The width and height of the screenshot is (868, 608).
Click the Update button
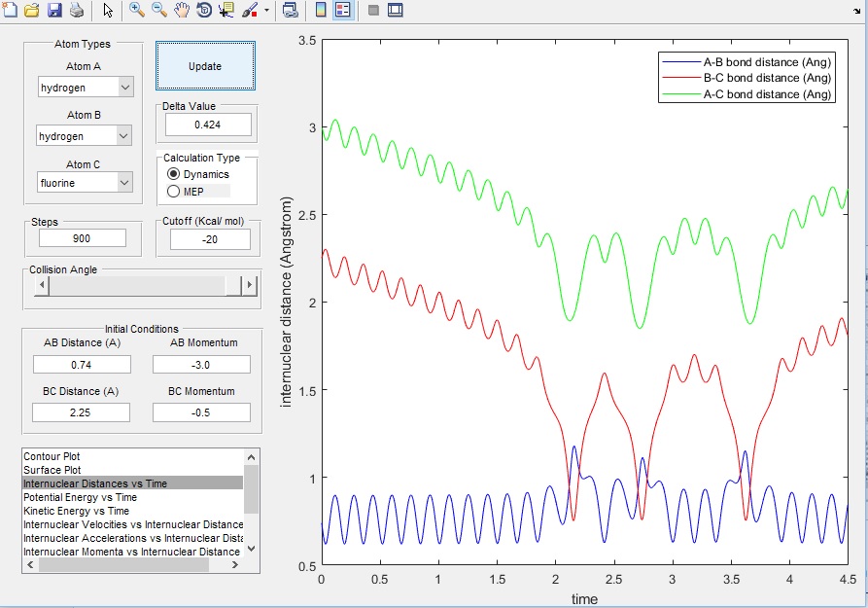point(205,66)
